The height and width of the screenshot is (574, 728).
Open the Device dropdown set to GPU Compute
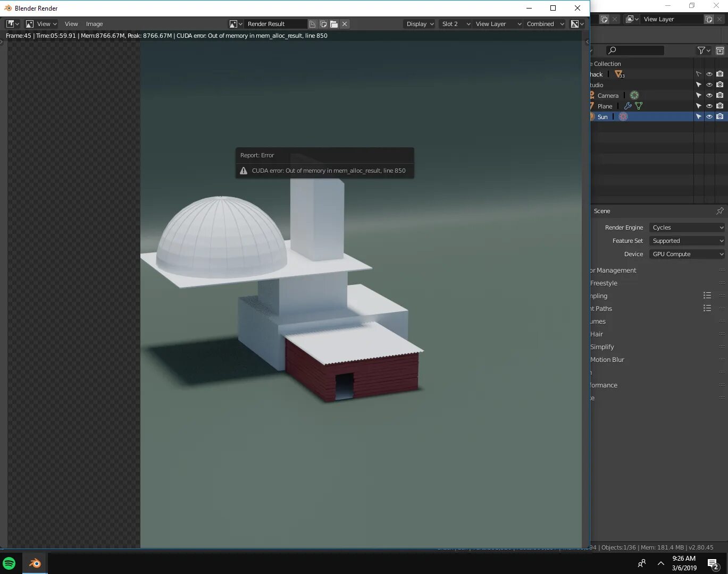tap(687, 254)
